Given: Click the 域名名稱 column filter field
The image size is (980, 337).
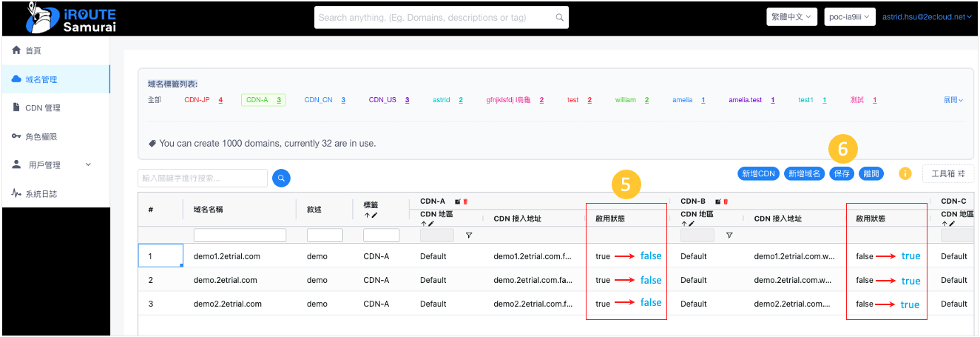Looking at the screenshot, I should (240, 236).
